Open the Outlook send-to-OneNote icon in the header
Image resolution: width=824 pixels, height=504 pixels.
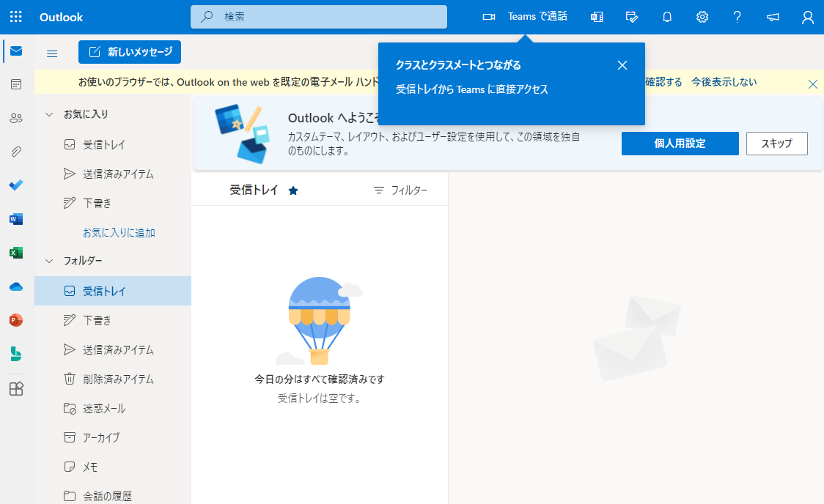pos(597,17)
